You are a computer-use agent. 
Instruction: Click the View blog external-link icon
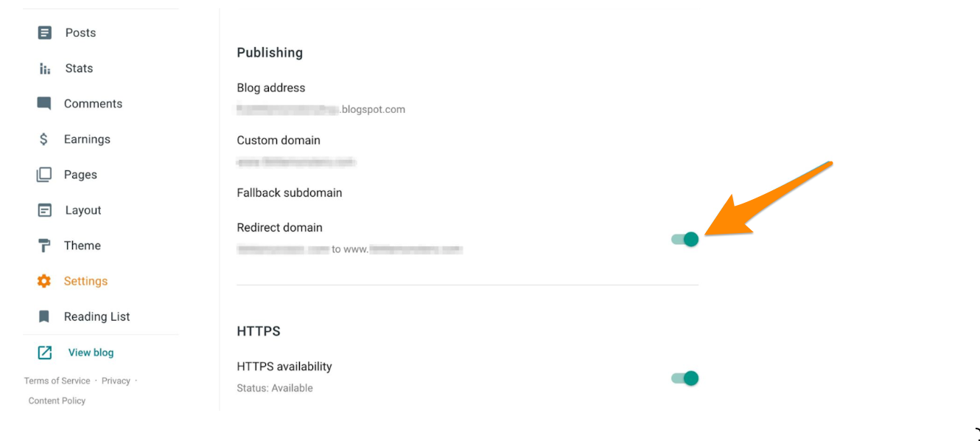[45, 353]
